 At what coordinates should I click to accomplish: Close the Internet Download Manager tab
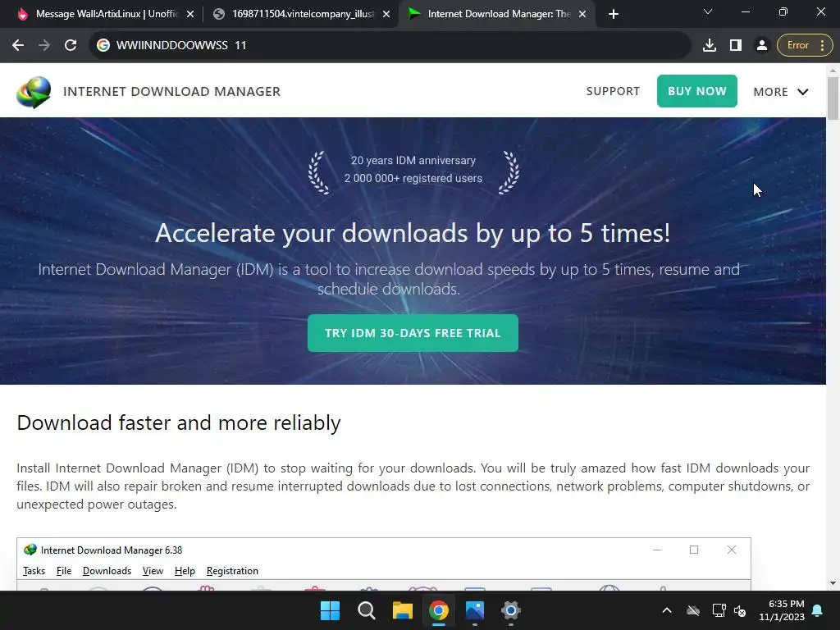[582, 14]
